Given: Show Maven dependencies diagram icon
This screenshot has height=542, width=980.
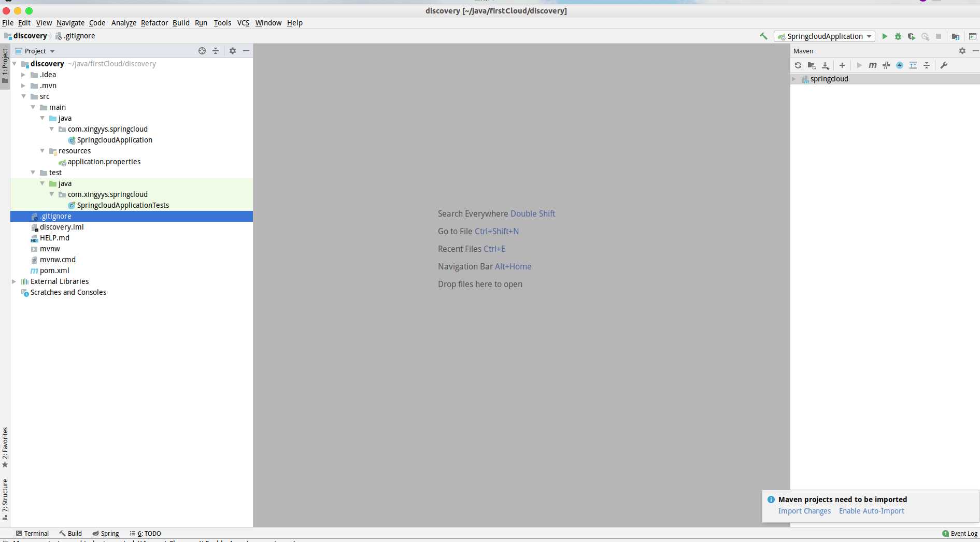Looking at the screenshot, I should tap(913, 65).
